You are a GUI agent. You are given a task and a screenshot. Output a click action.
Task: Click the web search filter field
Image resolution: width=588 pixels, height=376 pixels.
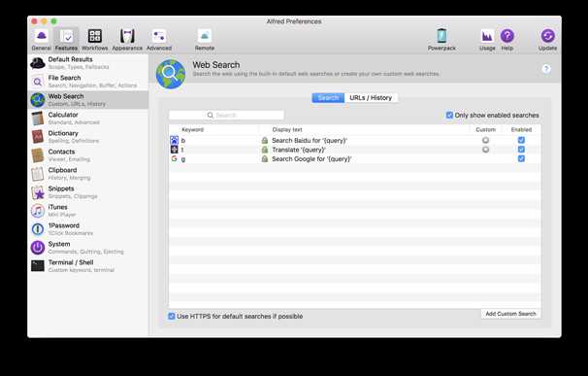[226, 115]
